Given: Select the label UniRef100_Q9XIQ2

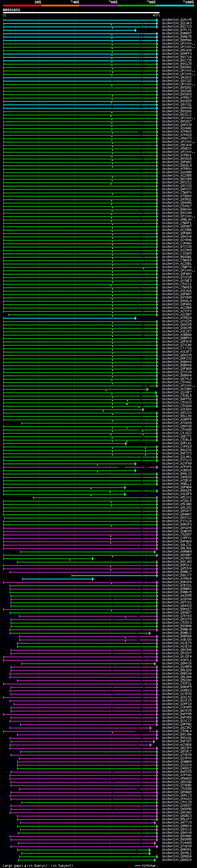Looking at the screenshot, I should coord(177,81).
